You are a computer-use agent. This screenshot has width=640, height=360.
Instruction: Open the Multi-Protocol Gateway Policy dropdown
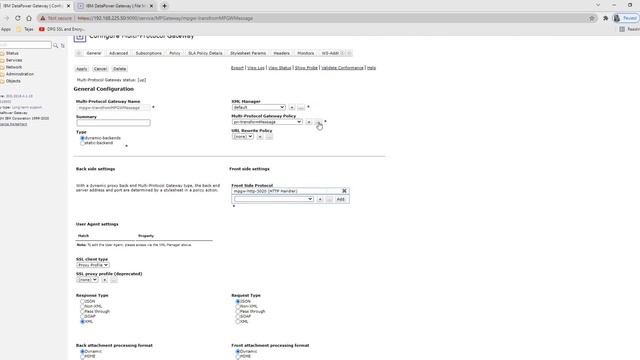pyautogui.click(x=267, y=122)
